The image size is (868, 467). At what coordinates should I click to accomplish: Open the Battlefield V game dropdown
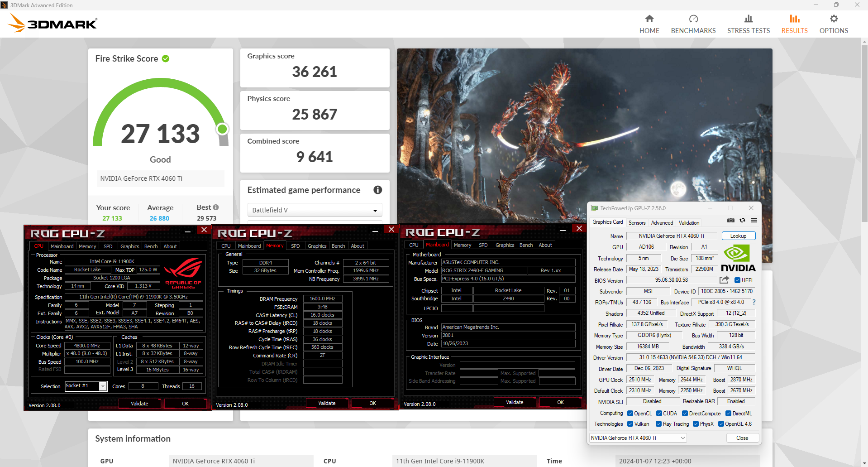(315, 210)
